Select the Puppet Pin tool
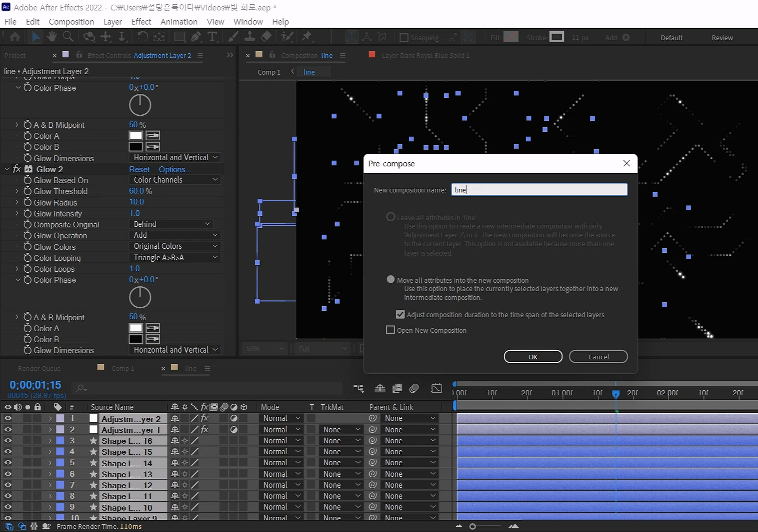758x532 pixels. [x=307, y=37]
